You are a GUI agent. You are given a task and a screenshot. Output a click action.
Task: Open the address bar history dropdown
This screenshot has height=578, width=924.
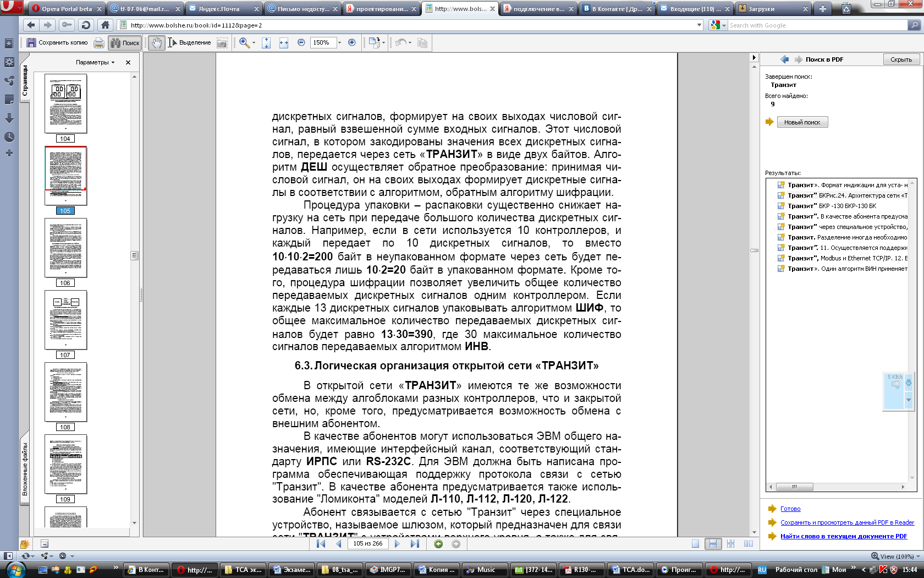tap(699, 25)
